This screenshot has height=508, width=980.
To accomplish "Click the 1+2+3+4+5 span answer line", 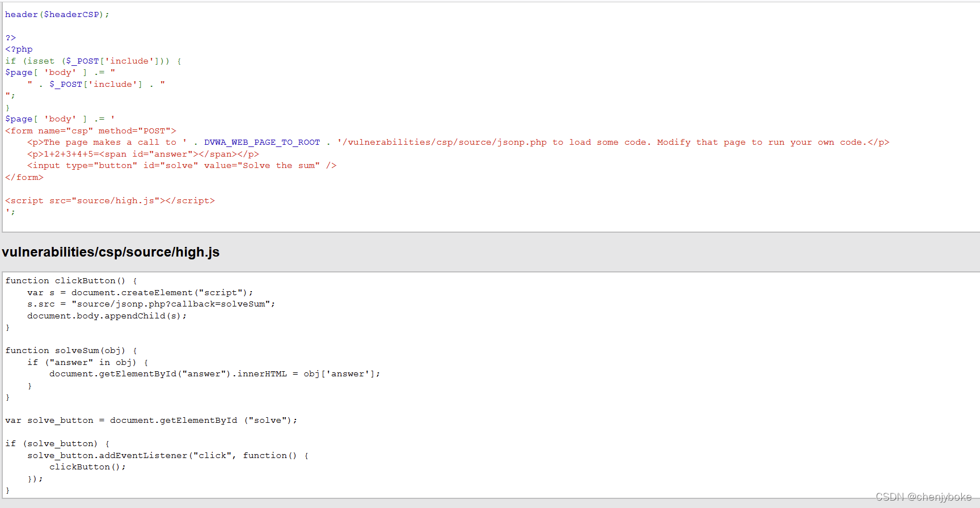I will [143, 154].
